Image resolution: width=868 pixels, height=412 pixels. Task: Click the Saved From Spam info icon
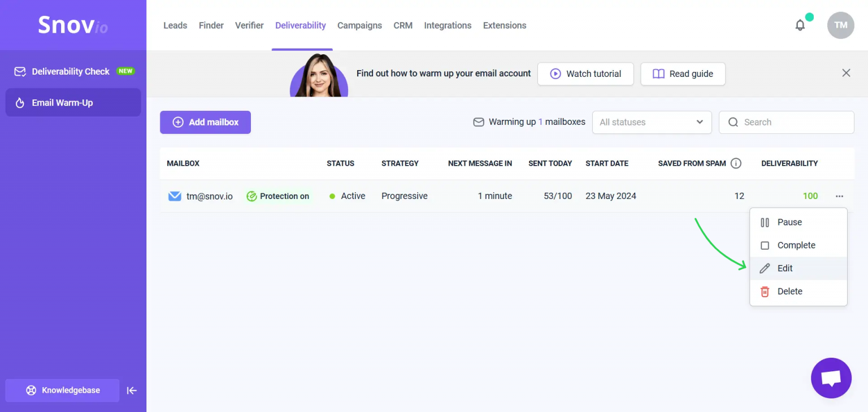click(x=736, y=163)
